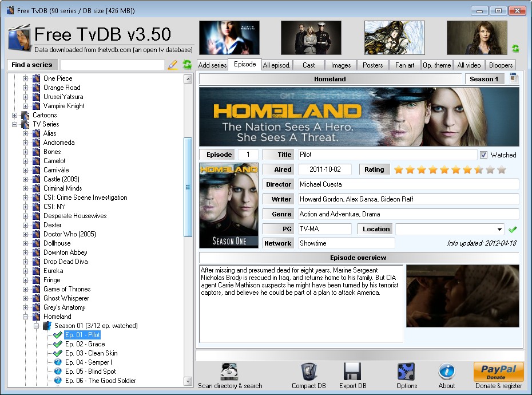Select Ep. 06 - The Good Soldier
Viewport: 532px width, 395px height.
pos(100,381)
